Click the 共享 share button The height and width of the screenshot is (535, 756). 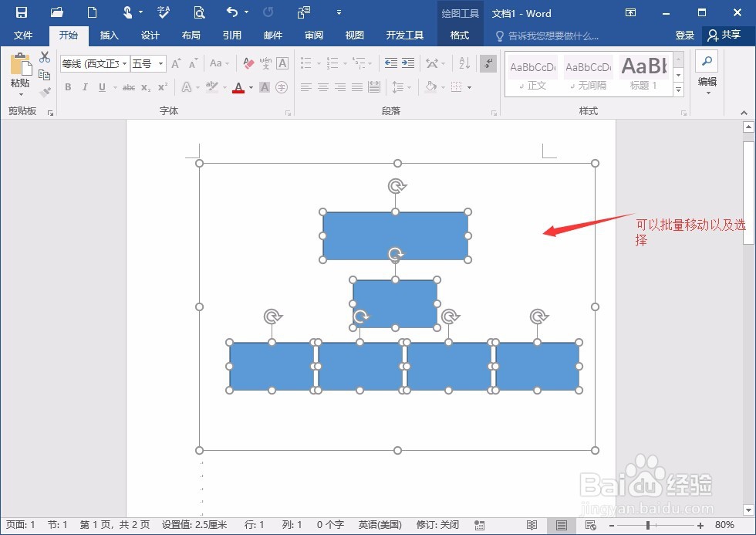point(724,35)
